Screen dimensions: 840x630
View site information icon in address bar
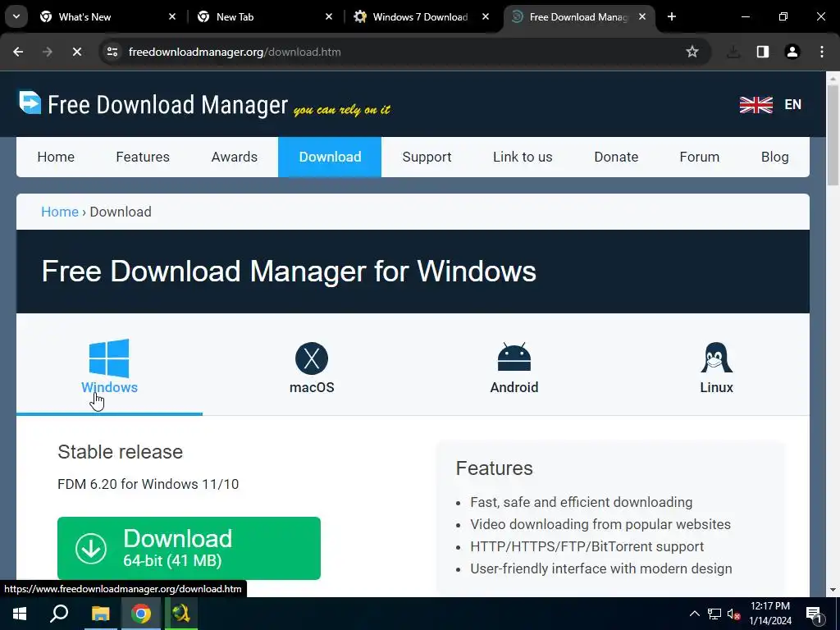[x=112, y=52]
